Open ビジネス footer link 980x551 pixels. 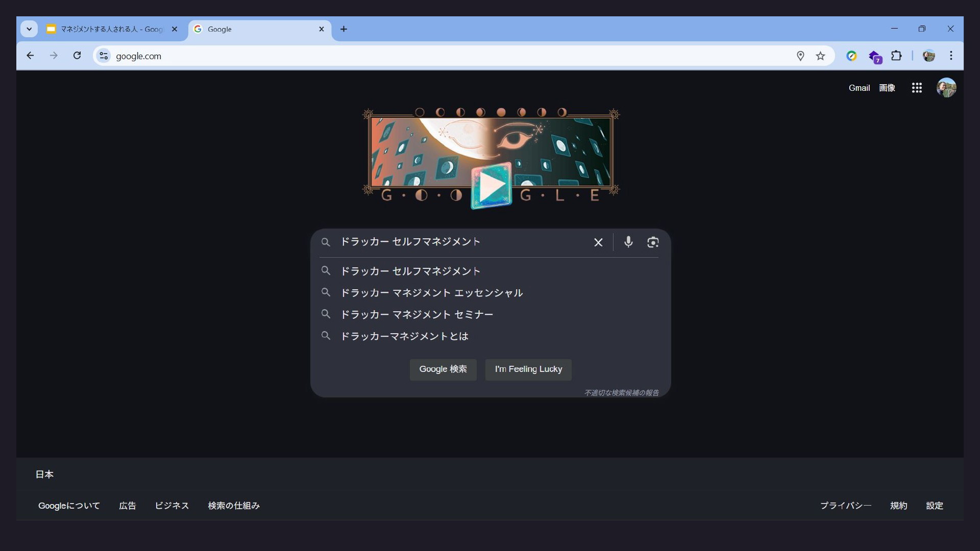click(x=172, y=506)
